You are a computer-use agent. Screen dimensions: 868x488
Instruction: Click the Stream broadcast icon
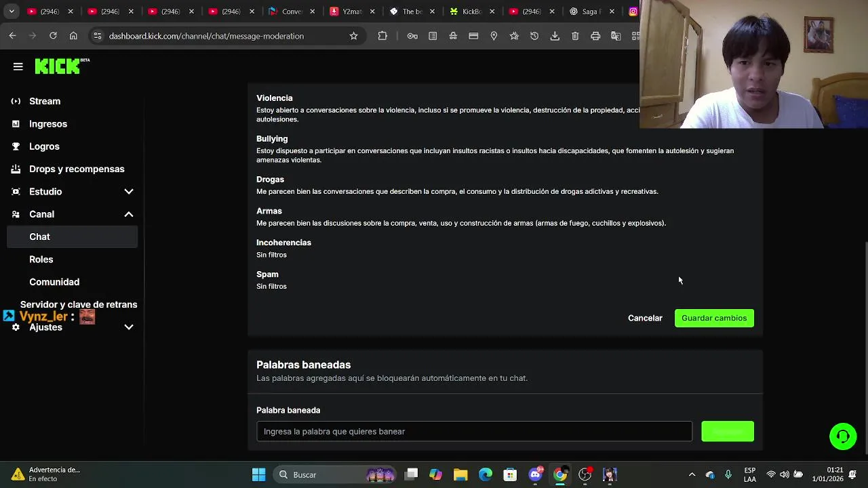[x=16, y=101]
